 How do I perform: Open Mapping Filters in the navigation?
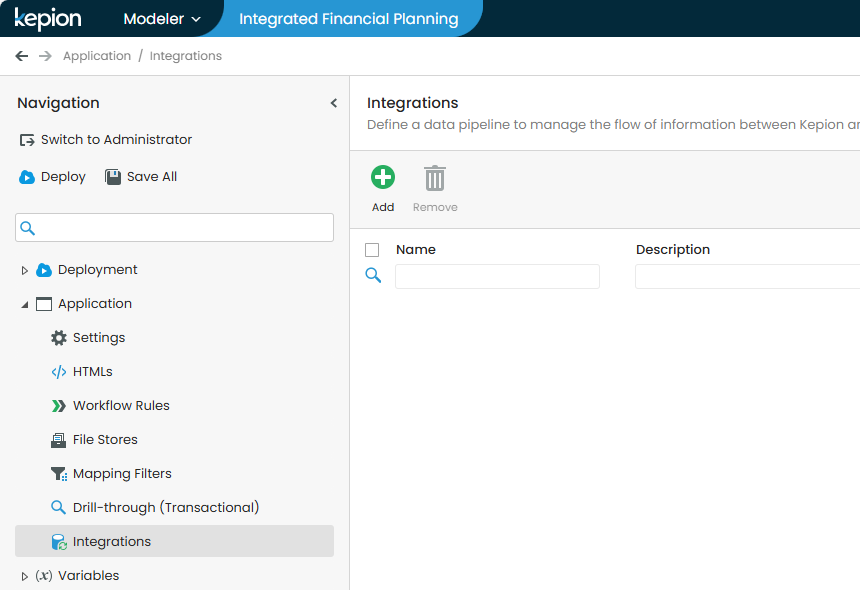121,474
